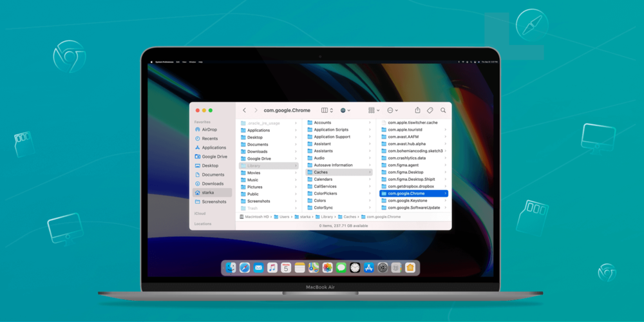Expand the Caches folder chevron
The height and width of the screenshot is (322, 644).
click(x=370, y=172)
